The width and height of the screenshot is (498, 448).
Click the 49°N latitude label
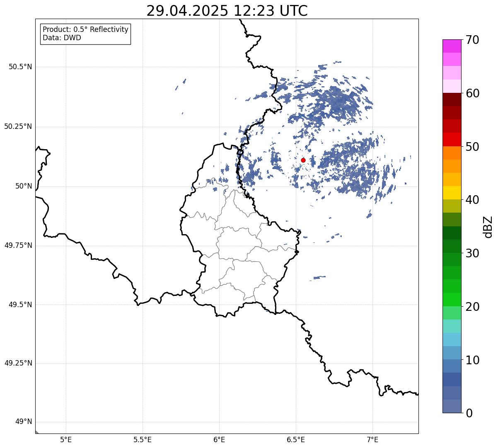(x=24, y=422)
